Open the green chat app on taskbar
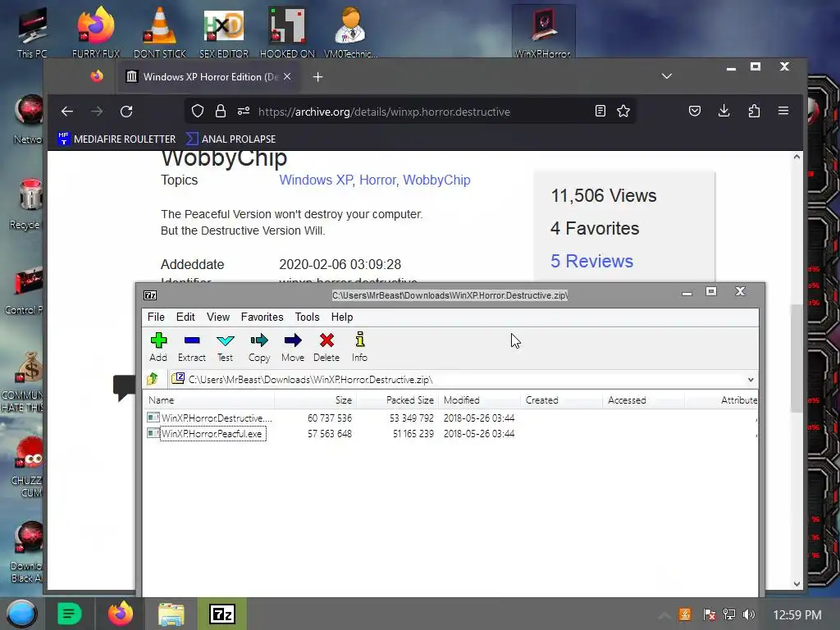 (x=69, y=614)
